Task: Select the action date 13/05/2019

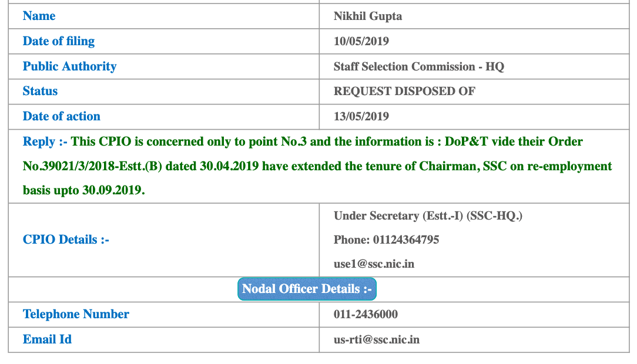Action: 361,116
